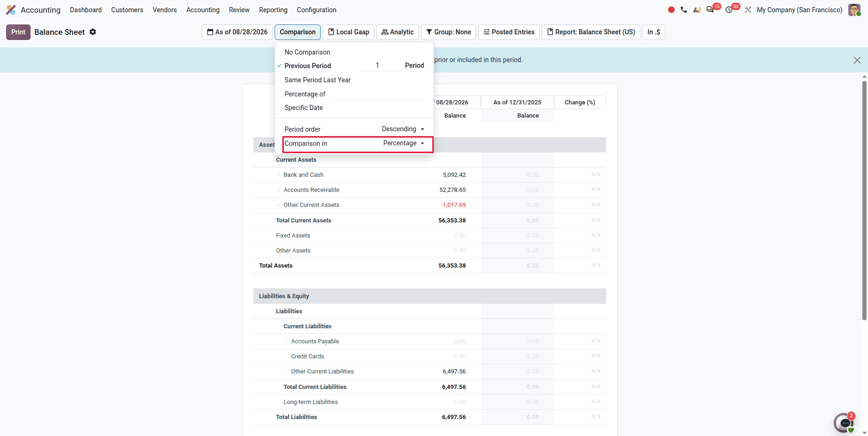
Task: Click the number of periods input field
Action: tap(380, 65)
